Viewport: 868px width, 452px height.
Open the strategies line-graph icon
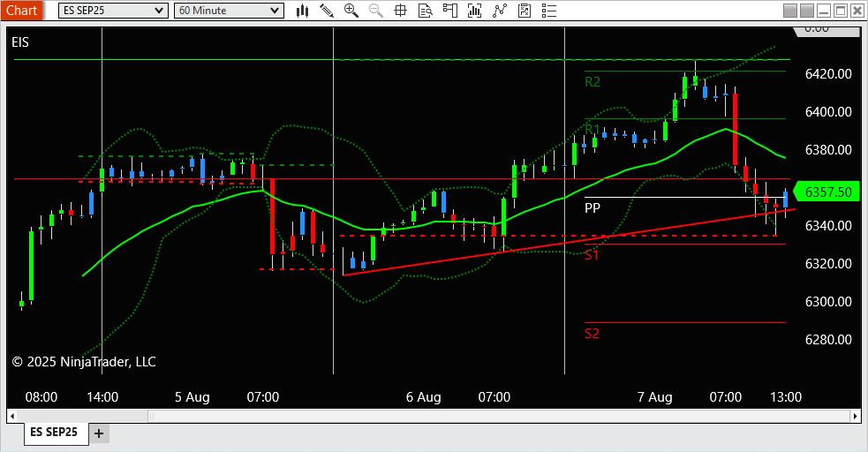click(500, 11)
